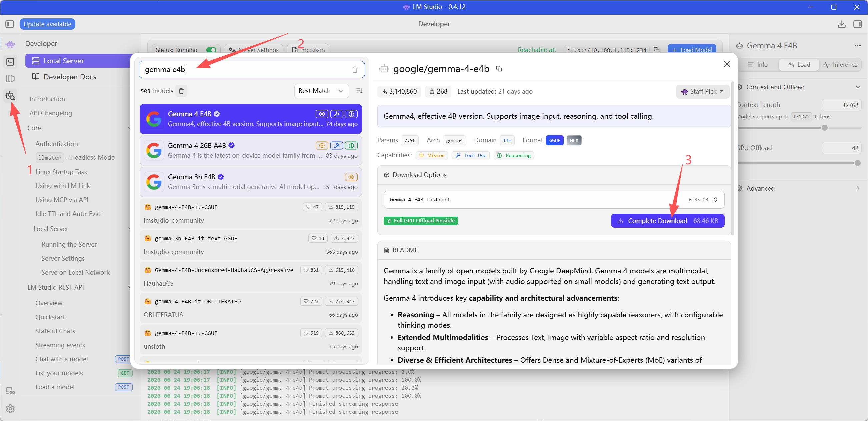
Task: Collapse the Core docs section
Action: point(129,128)
